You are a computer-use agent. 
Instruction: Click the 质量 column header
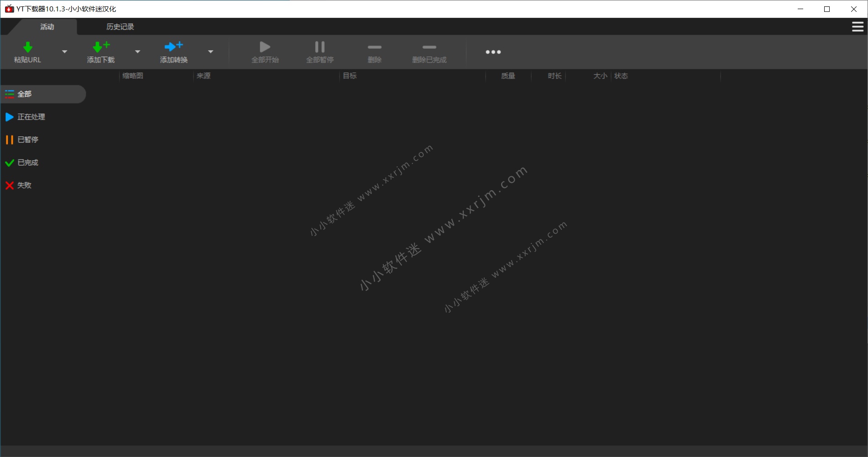(x=508, y=76)
